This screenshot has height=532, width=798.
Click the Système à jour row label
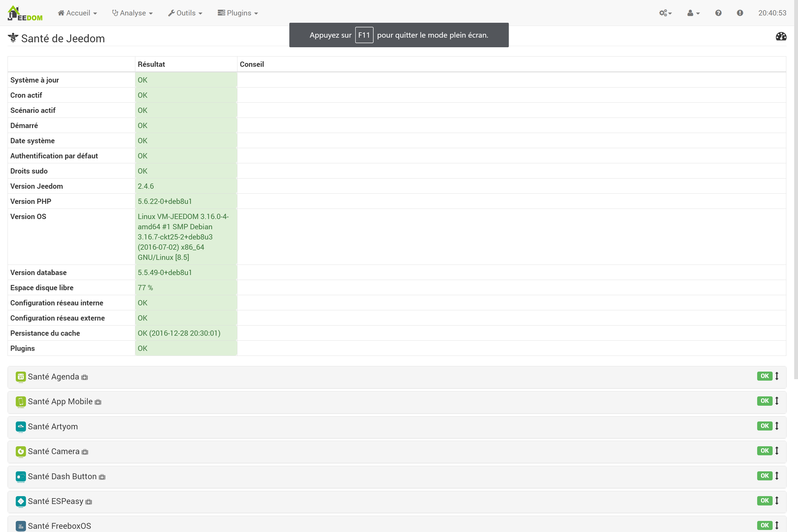click(35, 80)
